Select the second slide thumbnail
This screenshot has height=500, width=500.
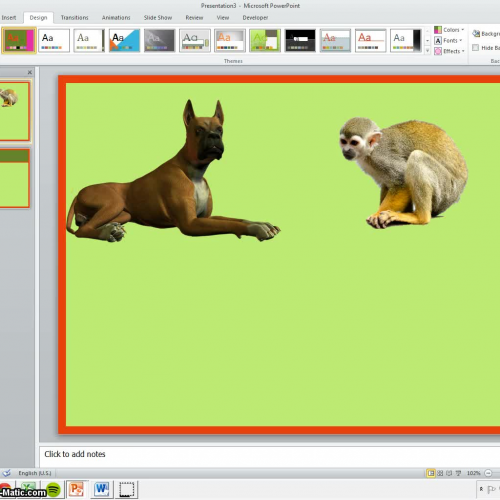click(x=14, y=178)
